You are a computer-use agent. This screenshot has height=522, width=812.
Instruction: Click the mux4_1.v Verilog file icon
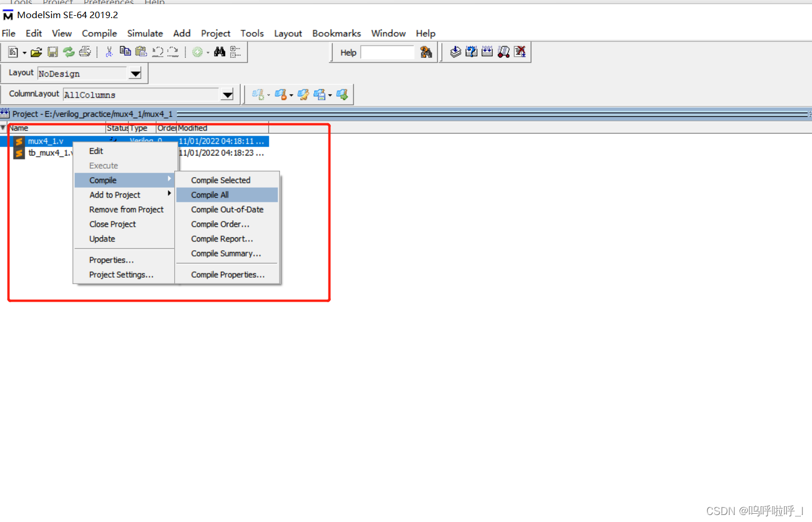[x=19, y=141]
